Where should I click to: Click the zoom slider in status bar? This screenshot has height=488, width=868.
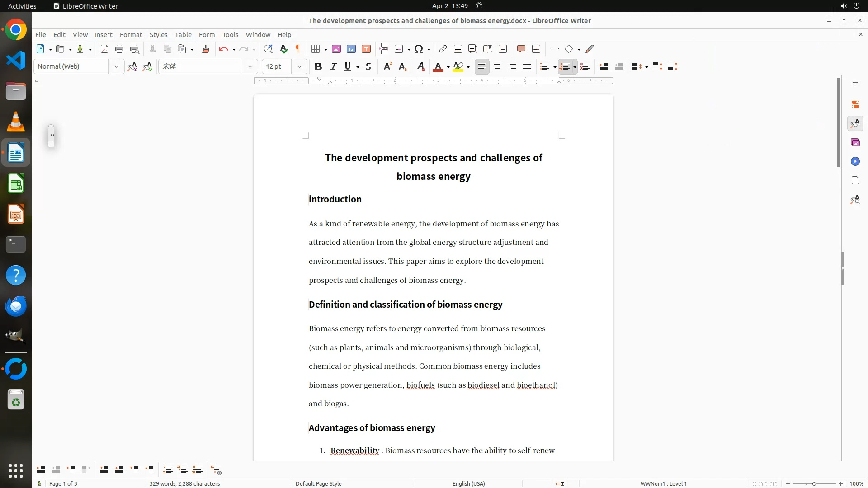tap(814, 483)
